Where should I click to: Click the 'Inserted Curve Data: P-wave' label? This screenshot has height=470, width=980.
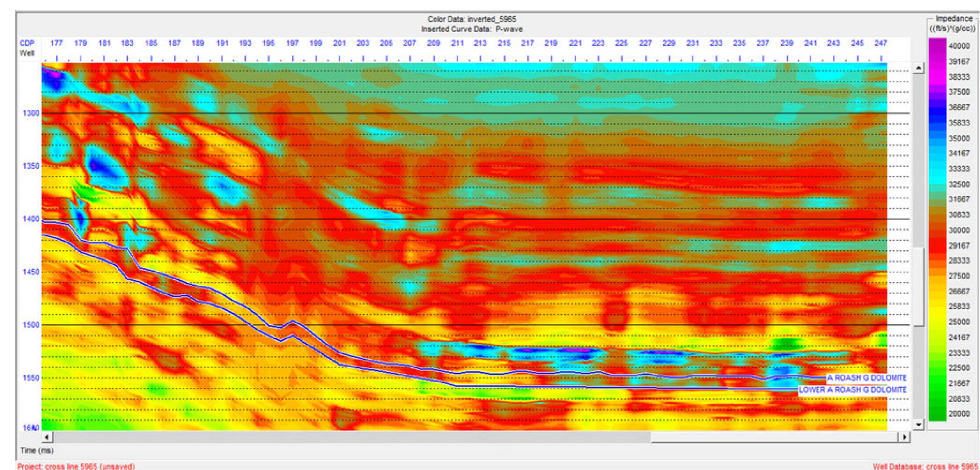pyautogui.click(x=472, y=29)
